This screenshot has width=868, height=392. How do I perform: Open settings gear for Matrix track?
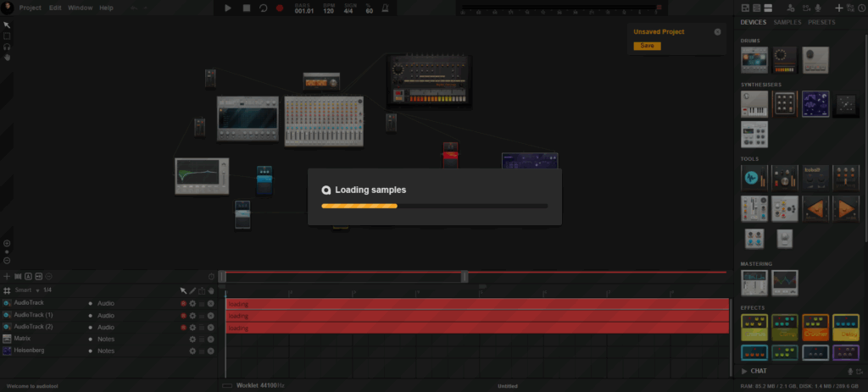pos(192,339)
